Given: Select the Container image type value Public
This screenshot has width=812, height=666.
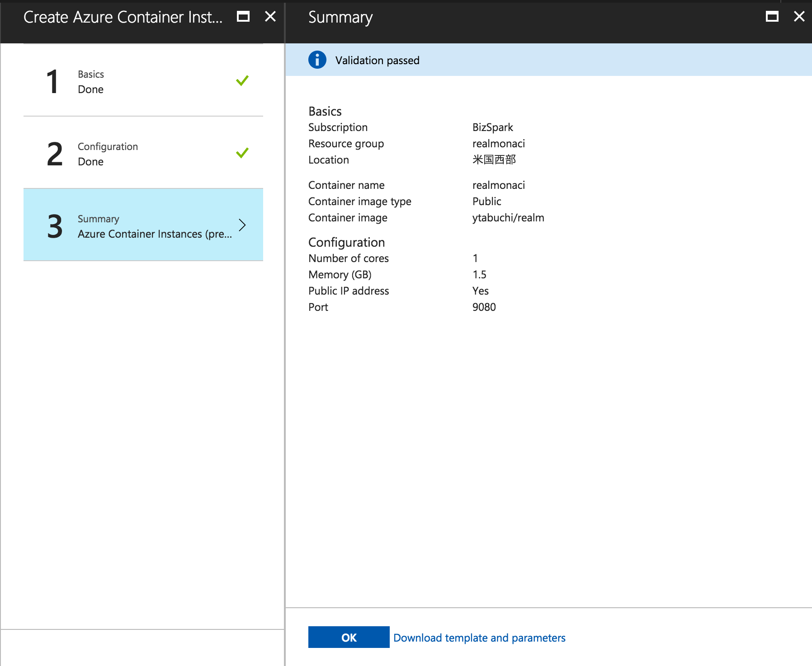Looking at the screenshot, I should click(487, 202).
